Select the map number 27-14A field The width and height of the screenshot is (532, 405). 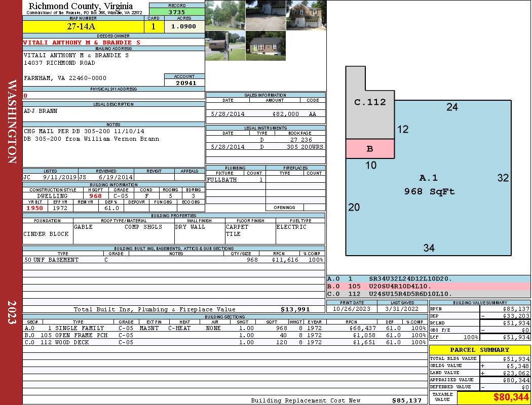(x=84, y=26)
